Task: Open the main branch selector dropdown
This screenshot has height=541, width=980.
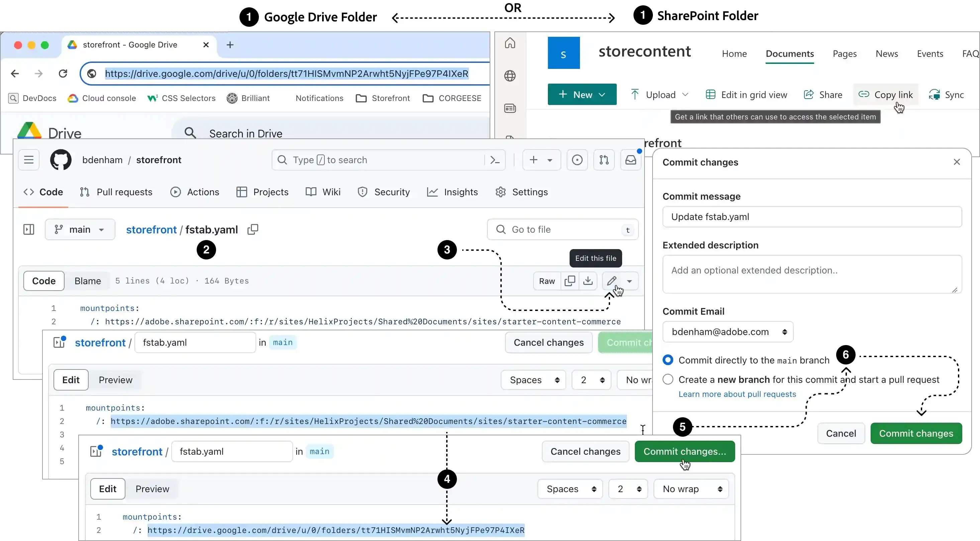Action: 80,229
